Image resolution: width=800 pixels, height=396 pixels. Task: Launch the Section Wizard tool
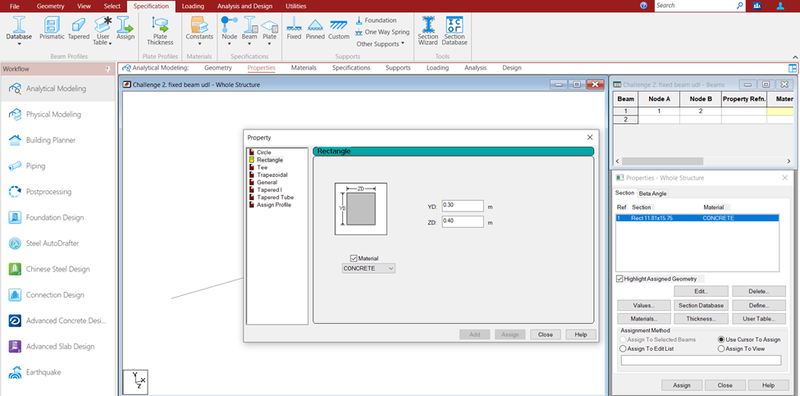tap(428, 31)
